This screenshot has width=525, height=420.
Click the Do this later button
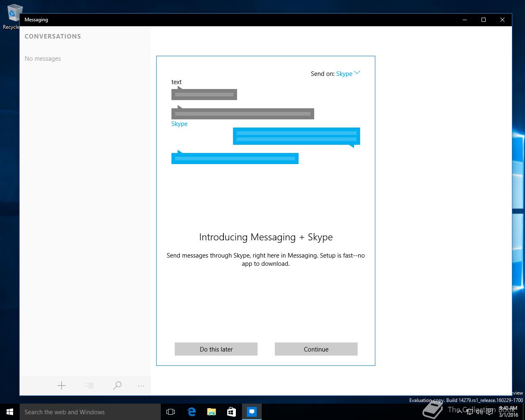[x=216, y=349]
